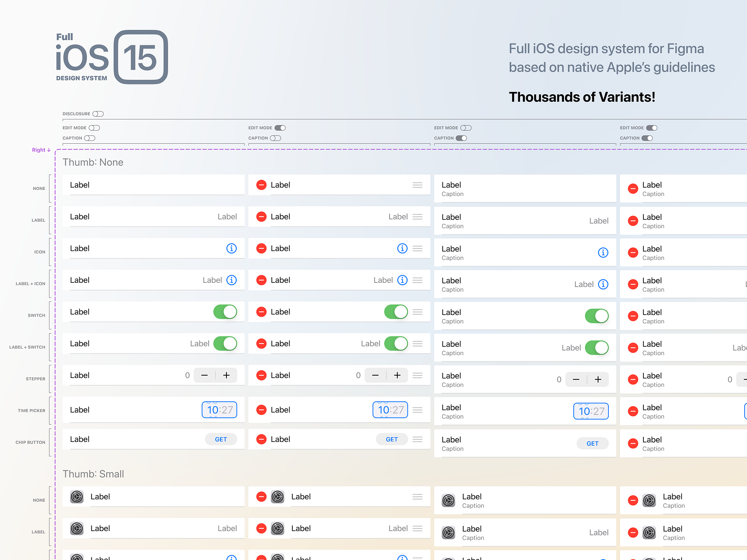Click the info icon in the Label + Icon cell
Image resolution: width=747 pixels, height=560 pixels.
232,280
